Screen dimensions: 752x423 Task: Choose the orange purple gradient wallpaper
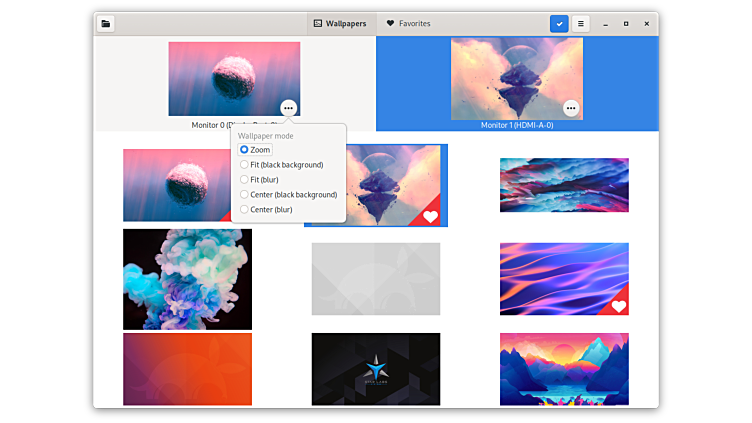tap(187, 369)
